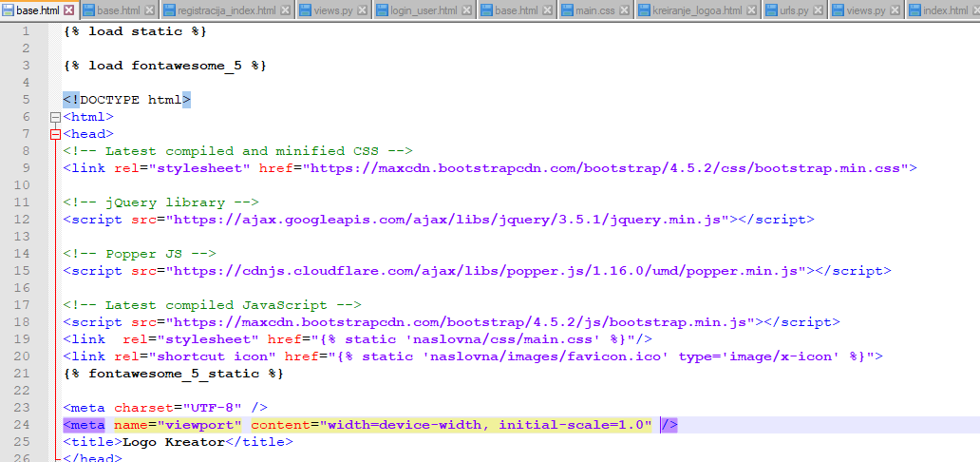
Task: Click the '</head>' closing tag
Action: [92, 458]
